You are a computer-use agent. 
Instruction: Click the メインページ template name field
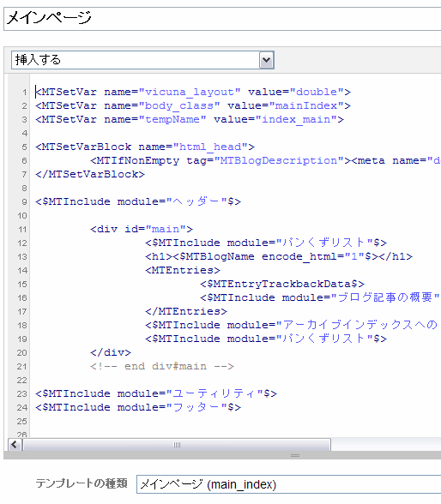click(222, 19)
